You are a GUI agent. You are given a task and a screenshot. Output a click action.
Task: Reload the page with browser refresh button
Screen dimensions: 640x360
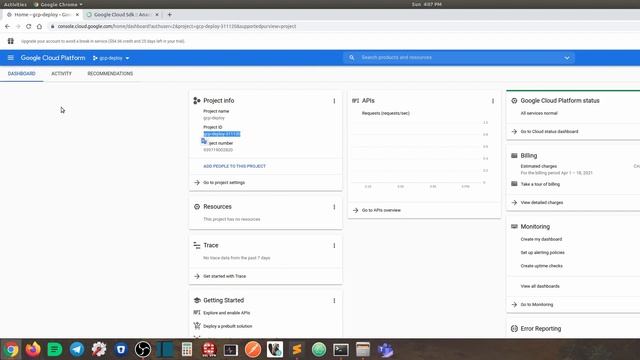pyautogui.click(x=28, y=26)
